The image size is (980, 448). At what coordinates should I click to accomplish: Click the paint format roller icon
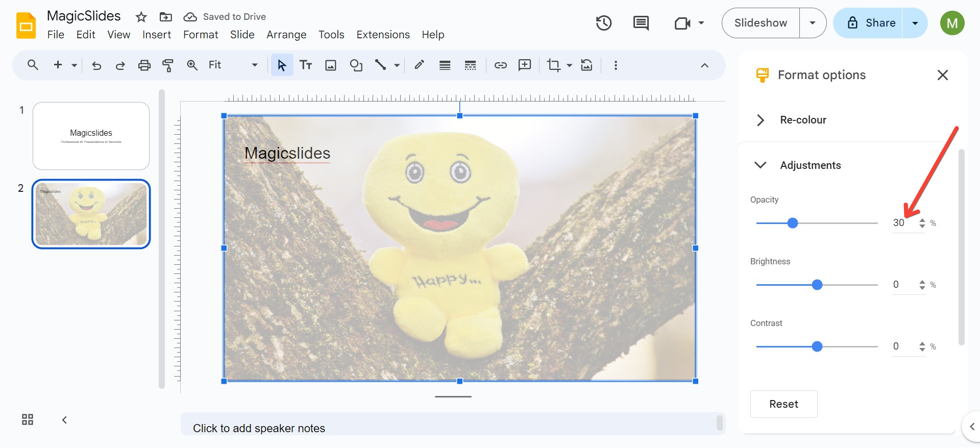point(167,65)
